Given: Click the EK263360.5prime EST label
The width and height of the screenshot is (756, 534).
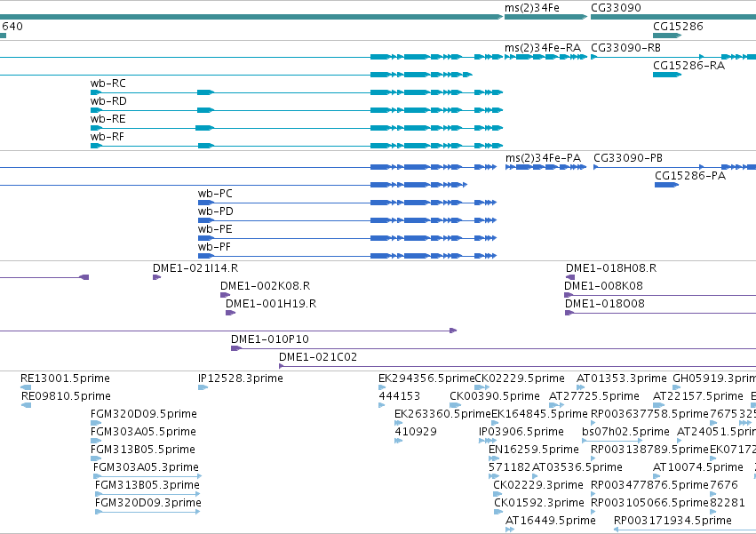Looking at the screenshot, I should [442, 414].
